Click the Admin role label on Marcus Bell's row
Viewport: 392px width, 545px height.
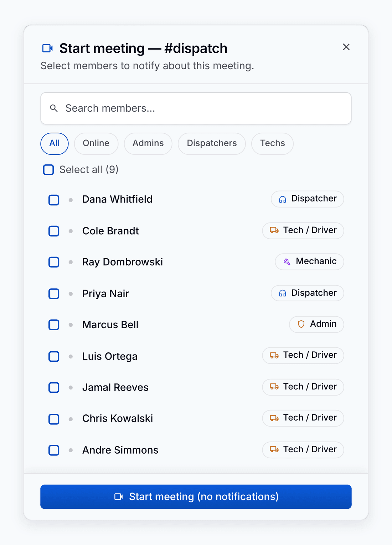(x=323, y=324)
